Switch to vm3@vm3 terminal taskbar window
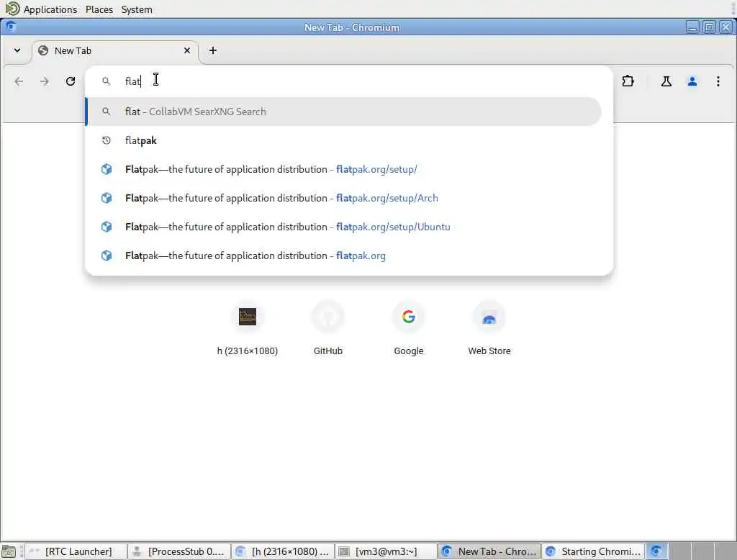The image size is (737, 560). (386, 551)
